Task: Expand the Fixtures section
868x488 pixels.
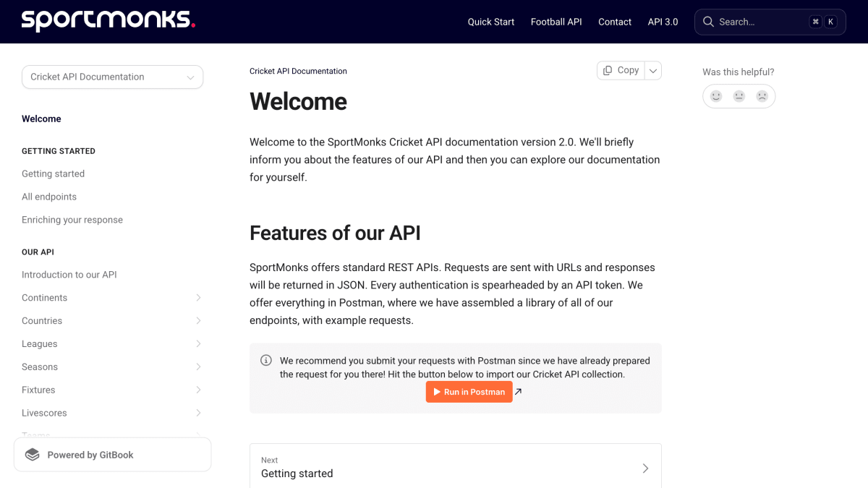Action: (198, 390)
